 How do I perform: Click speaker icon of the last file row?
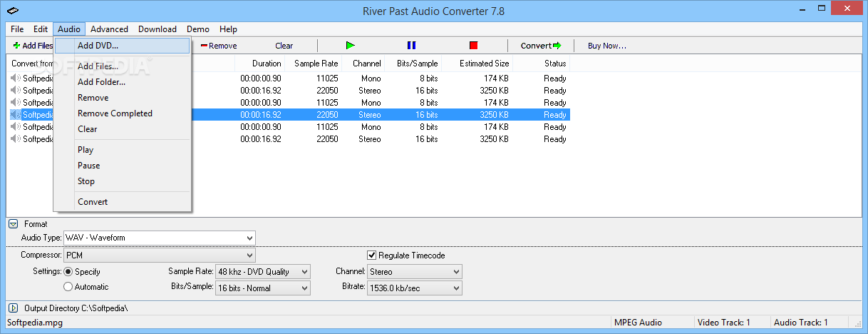[x=16, y=138]
